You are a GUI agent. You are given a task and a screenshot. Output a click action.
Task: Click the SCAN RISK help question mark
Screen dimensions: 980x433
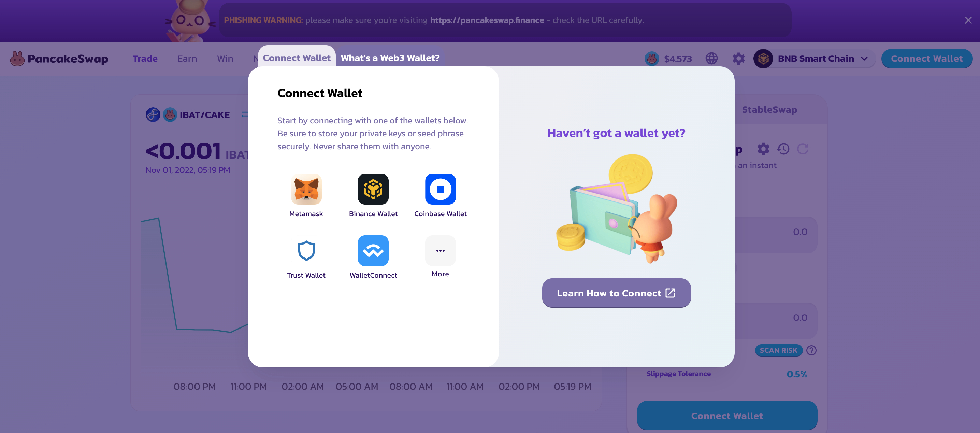tap(811, 350)
